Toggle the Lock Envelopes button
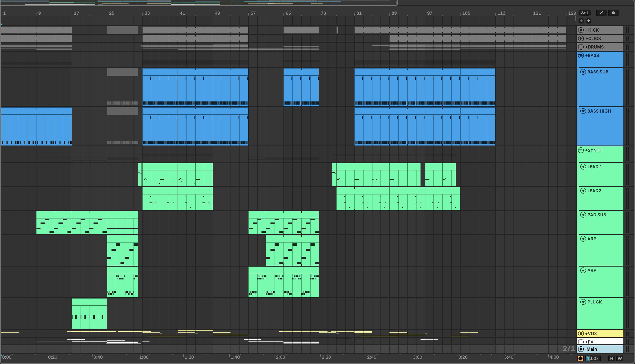Viewport: 635px width, 364px height. coord(613,13)
